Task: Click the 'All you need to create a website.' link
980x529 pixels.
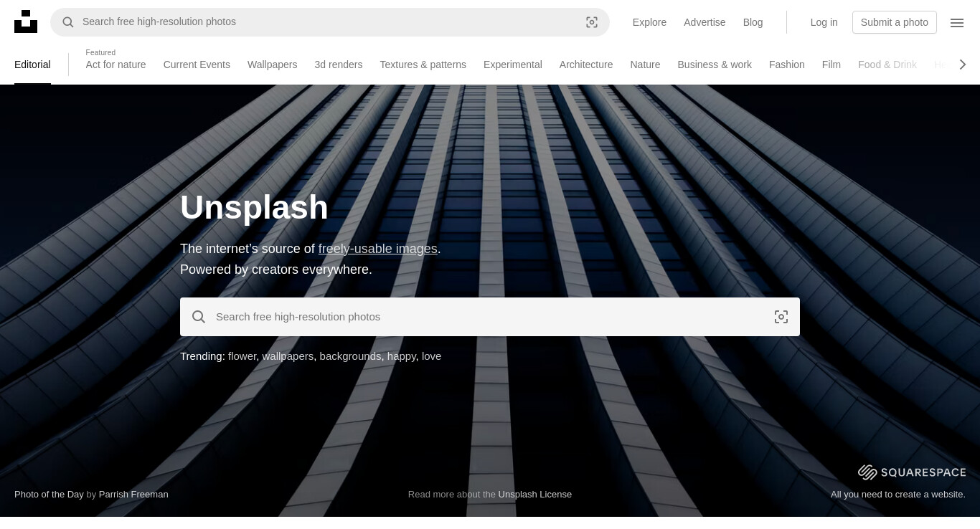Action: pyautogui.click(x=898, y=494)
